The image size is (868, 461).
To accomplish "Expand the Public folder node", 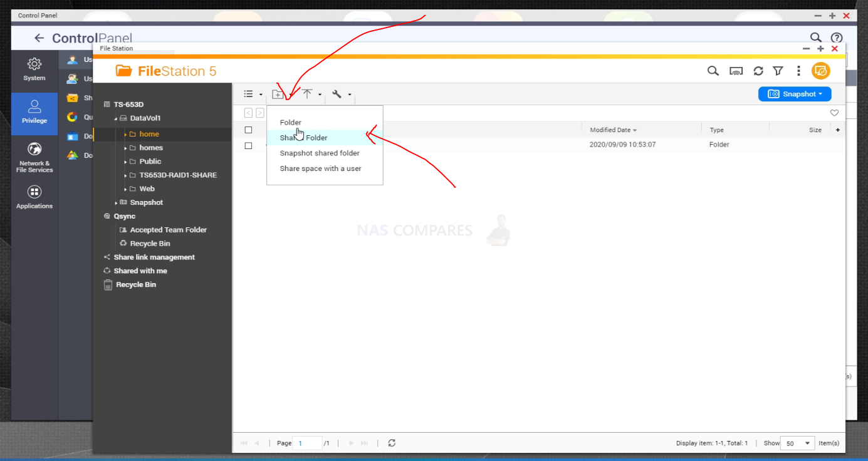I will point(125,162).
